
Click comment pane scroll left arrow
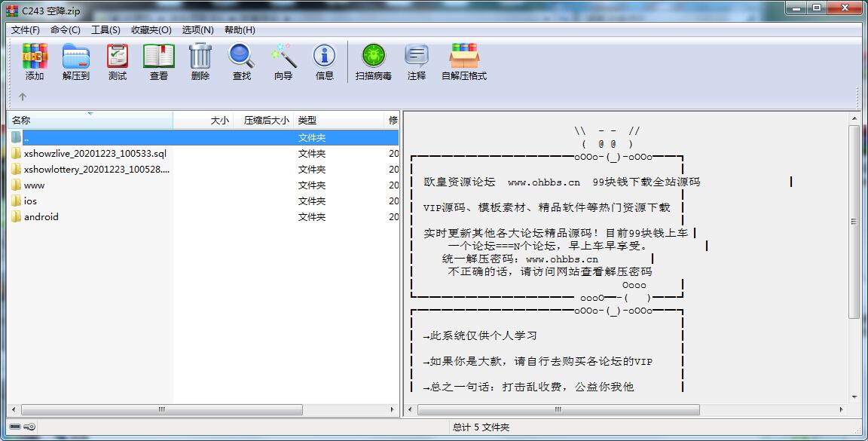(x=410, y=409)
